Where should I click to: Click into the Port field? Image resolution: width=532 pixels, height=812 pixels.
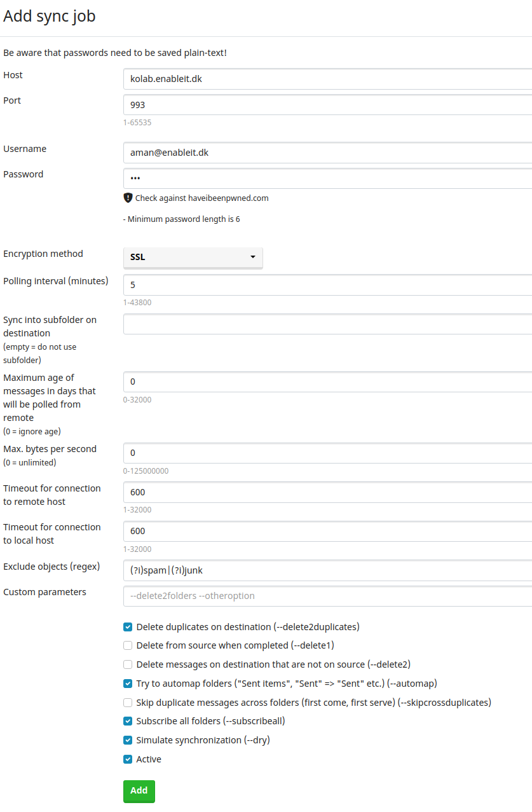tap(327, 105)
